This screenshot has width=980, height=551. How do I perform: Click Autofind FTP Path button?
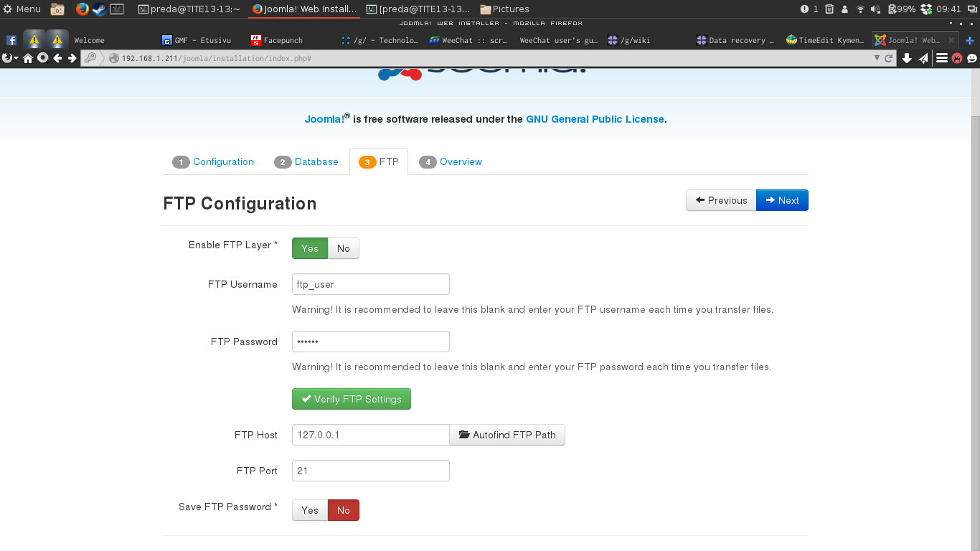pos(507,435)
